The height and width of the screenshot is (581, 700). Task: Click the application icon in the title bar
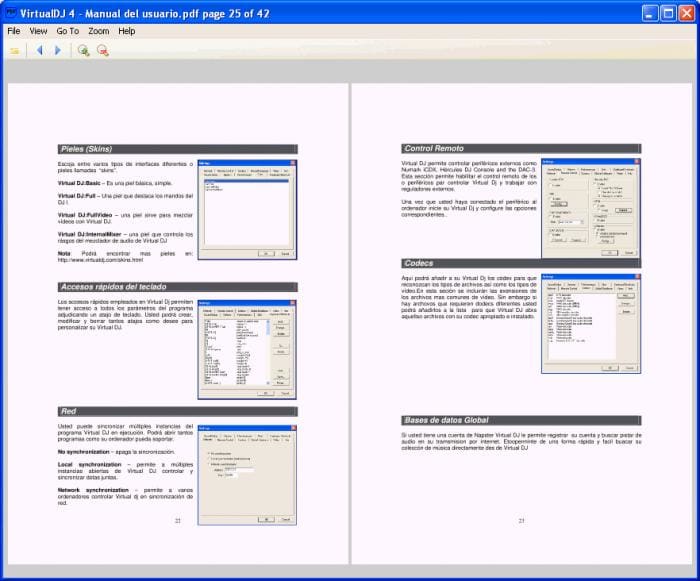pos(11,13)
